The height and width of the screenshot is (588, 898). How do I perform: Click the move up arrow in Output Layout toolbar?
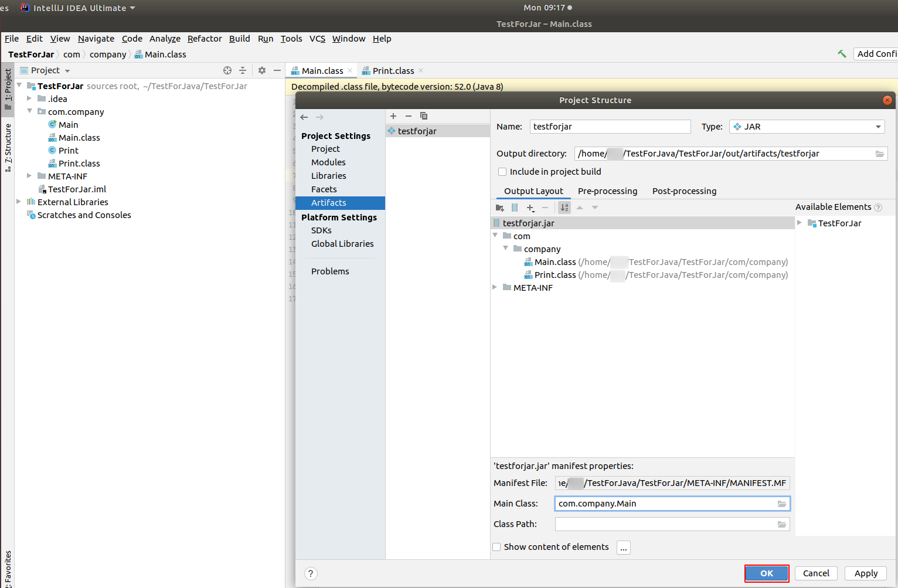(580, 208)
